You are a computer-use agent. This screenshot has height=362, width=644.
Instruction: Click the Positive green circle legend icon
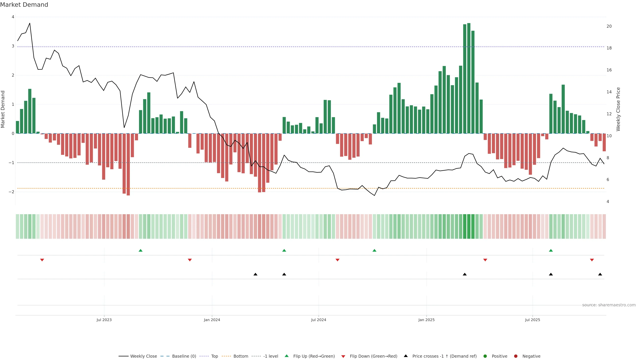[x=485, y=356]
